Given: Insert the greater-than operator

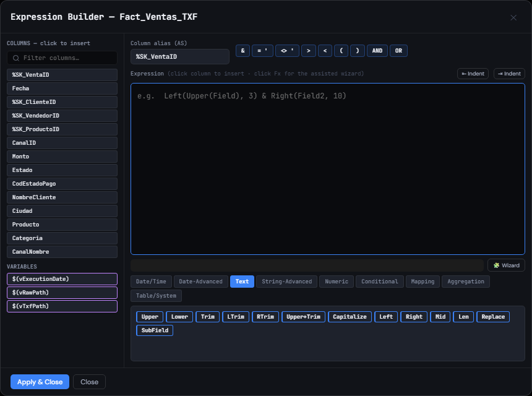Looking at the screenshot, I should pos(309,51).
